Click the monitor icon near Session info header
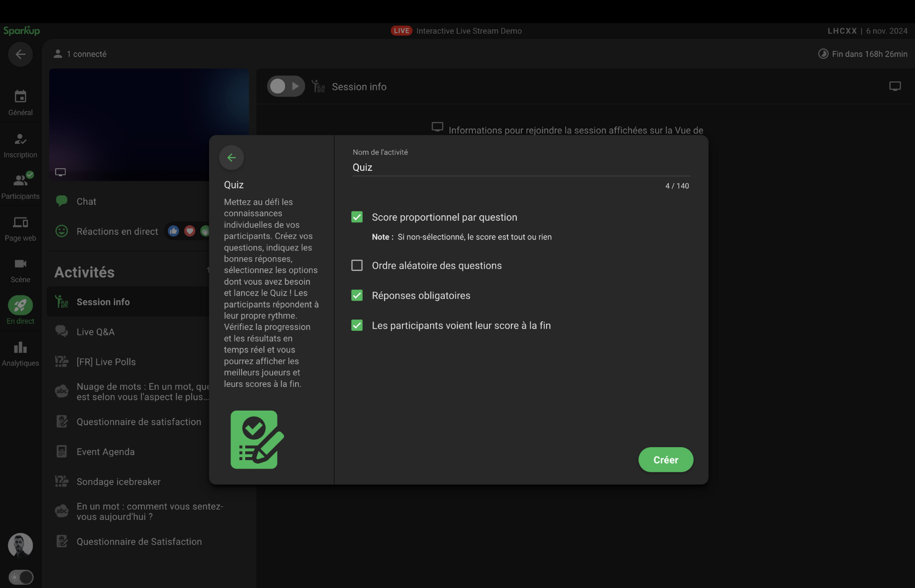The width and height of the screenshot is (915, 588). 895,86
